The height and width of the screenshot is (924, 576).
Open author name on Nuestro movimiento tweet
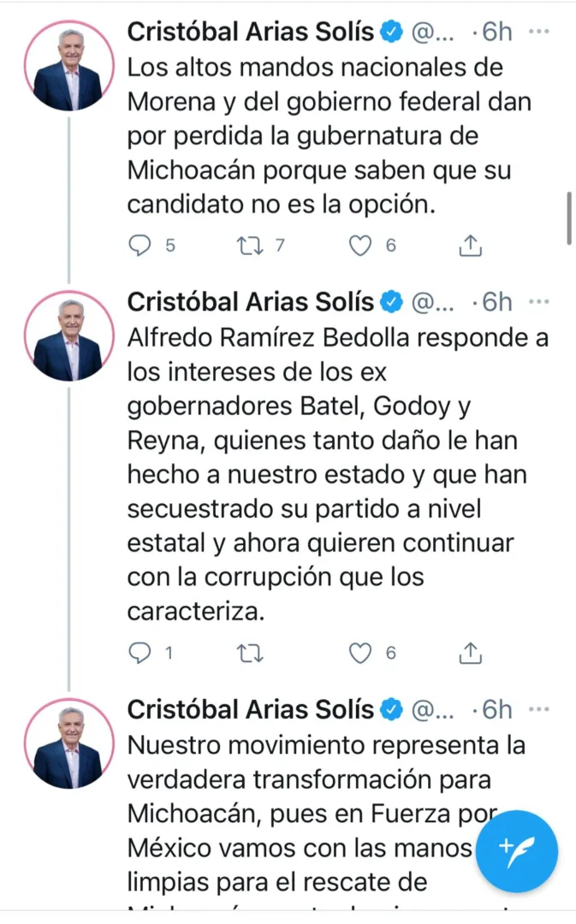tap(251, 709)
